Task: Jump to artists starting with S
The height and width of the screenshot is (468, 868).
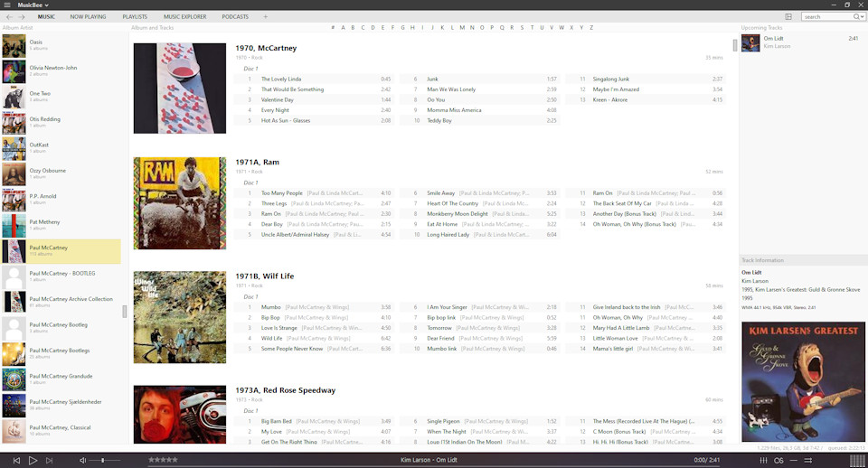Action: point(522,28)
